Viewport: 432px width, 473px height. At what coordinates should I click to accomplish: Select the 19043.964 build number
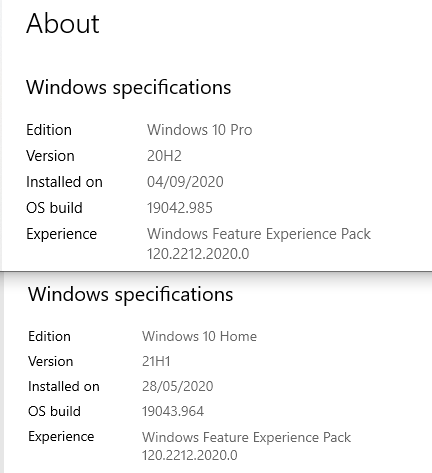click(x=173, y=411)
